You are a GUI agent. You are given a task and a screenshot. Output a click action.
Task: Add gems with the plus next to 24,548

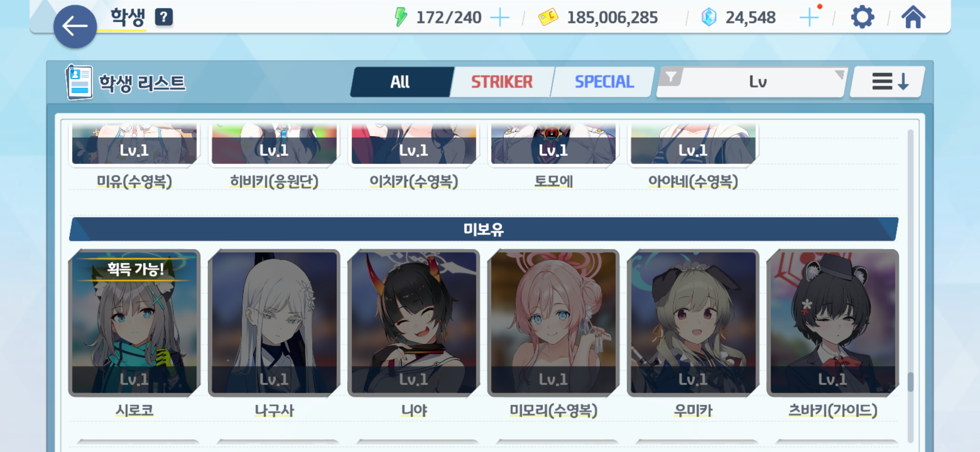click(809, 18)
